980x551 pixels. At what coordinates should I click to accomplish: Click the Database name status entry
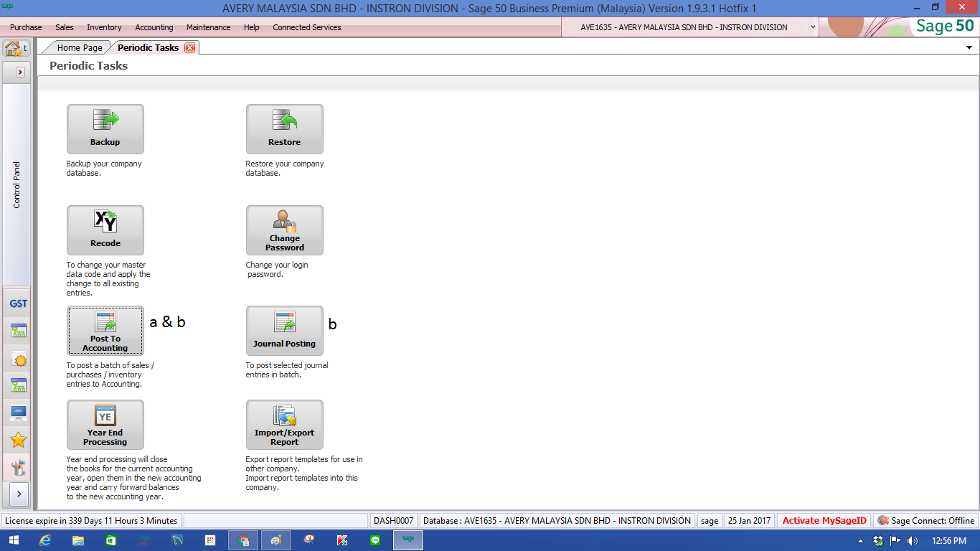pos(557,521)
